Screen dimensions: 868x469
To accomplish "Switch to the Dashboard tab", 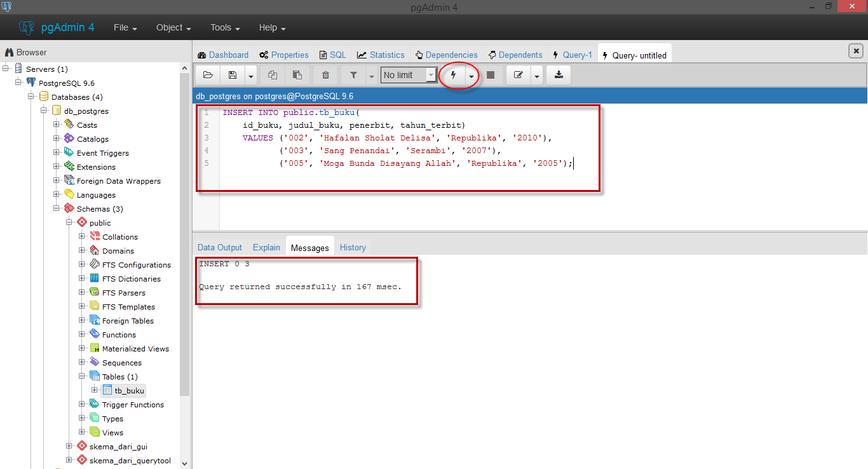I will click(223, 55).
